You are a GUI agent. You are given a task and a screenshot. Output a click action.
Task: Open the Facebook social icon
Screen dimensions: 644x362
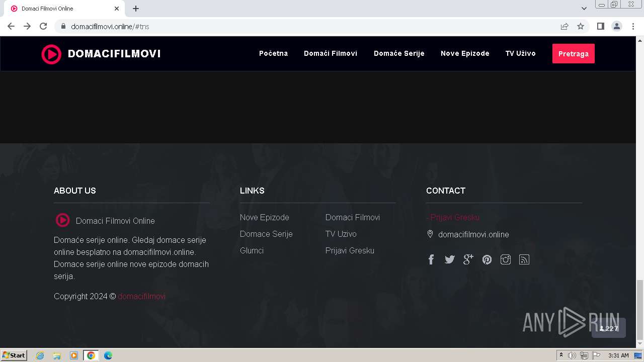431,259
